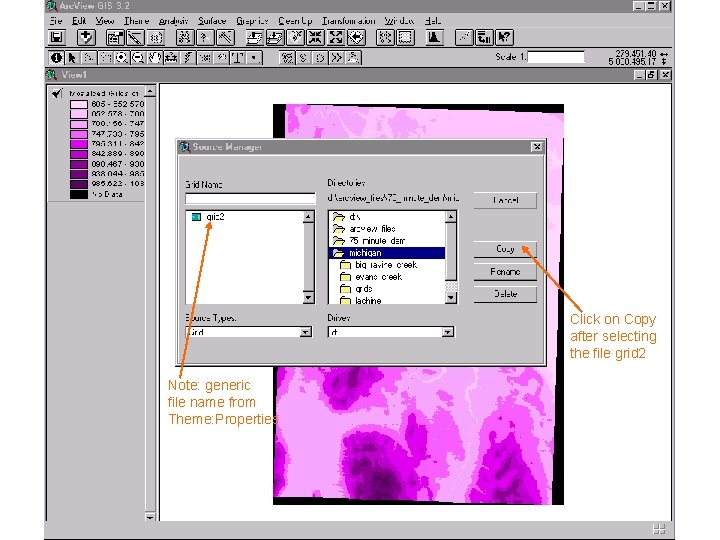Viewport: 720px width, 540px height.
Task: Open the Graphics menu
Action: 252,21
